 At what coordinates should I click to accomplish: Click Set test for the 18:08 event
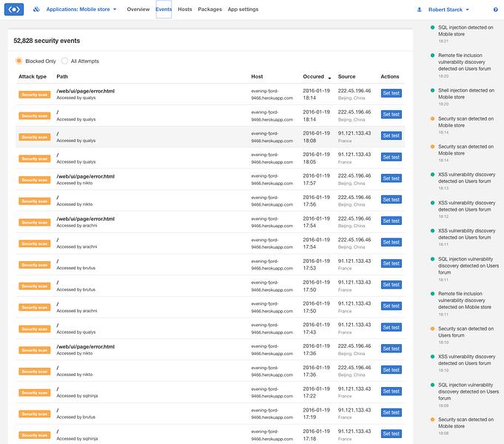(x=392, y=135)
